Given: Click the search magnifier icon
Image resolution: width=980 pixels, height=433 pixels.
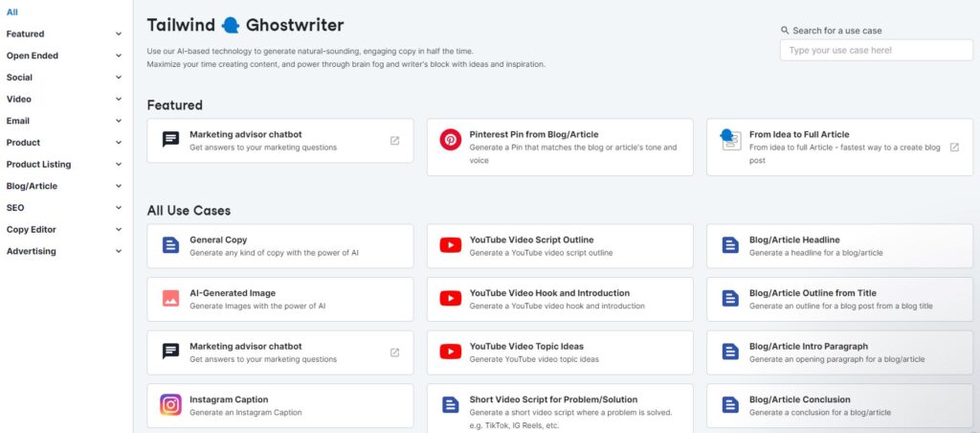Looking at the screenshot, I should pos(785,30).
